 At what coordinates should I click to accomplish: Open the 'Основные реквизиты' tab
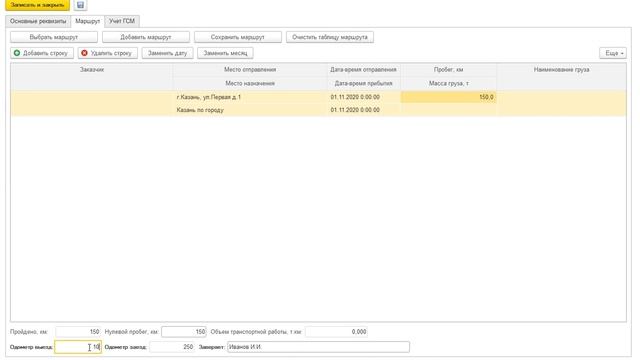point(38,21)
